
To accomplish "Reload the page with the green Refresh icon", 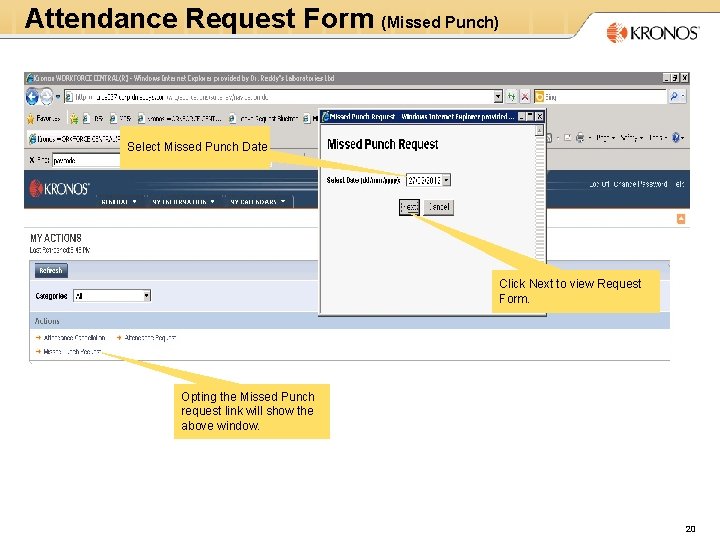I will tap(511, 97).
